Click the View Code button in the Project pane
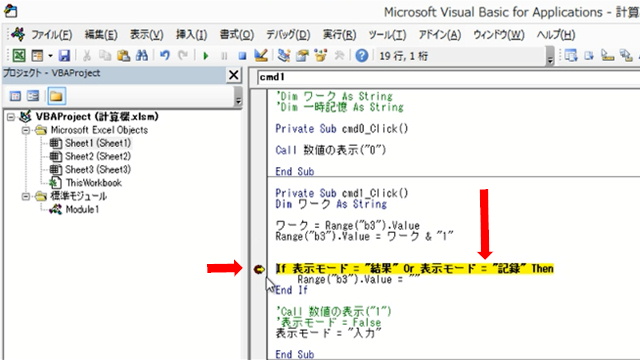 coord(15,96)
